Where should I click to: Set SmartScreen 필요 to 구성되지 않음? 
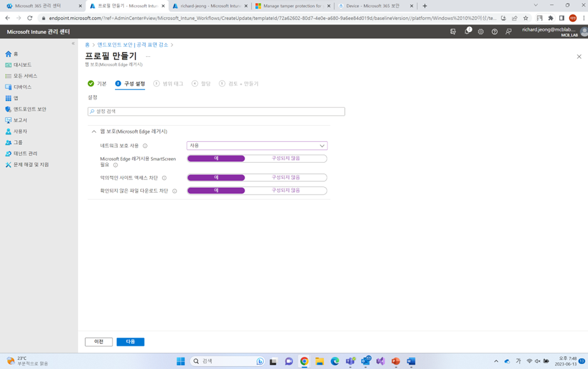click(x=286, y=159)
